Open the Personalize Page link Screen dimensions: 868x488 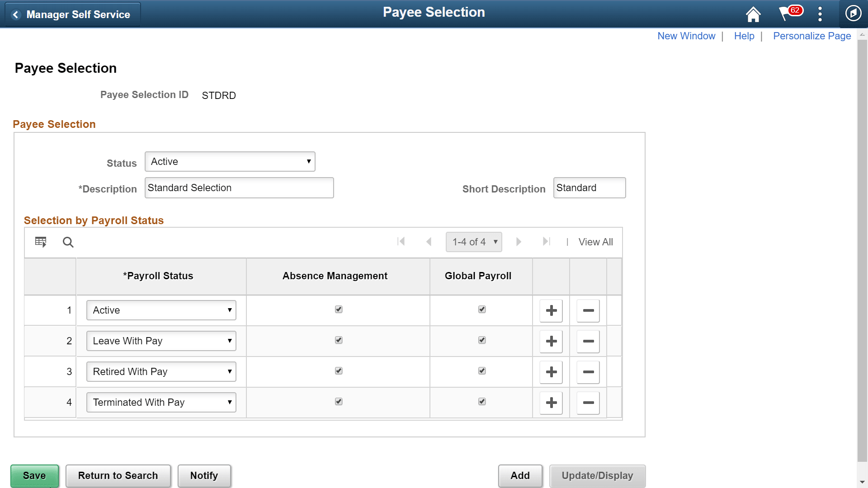click(x=812, y=36)
